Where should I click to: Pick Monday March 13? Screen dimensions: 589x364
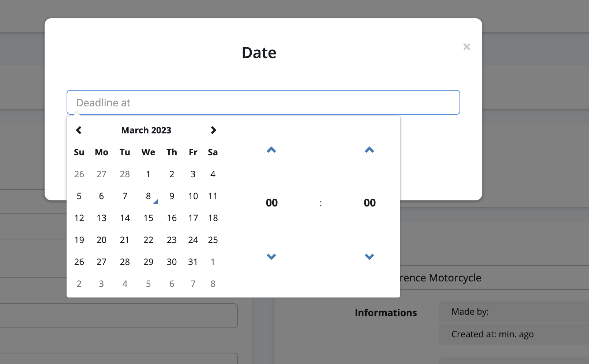click(101, 218)
